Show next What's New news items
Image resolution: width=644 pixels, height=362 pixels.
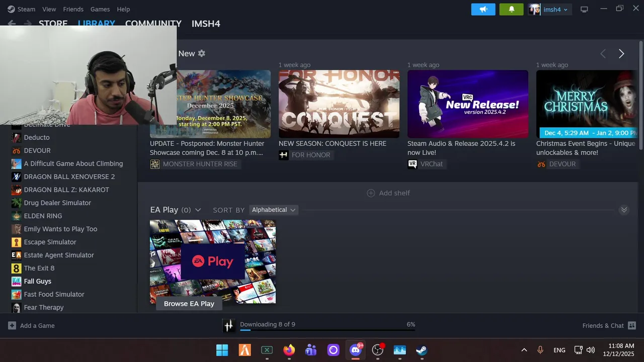point(621,54)
